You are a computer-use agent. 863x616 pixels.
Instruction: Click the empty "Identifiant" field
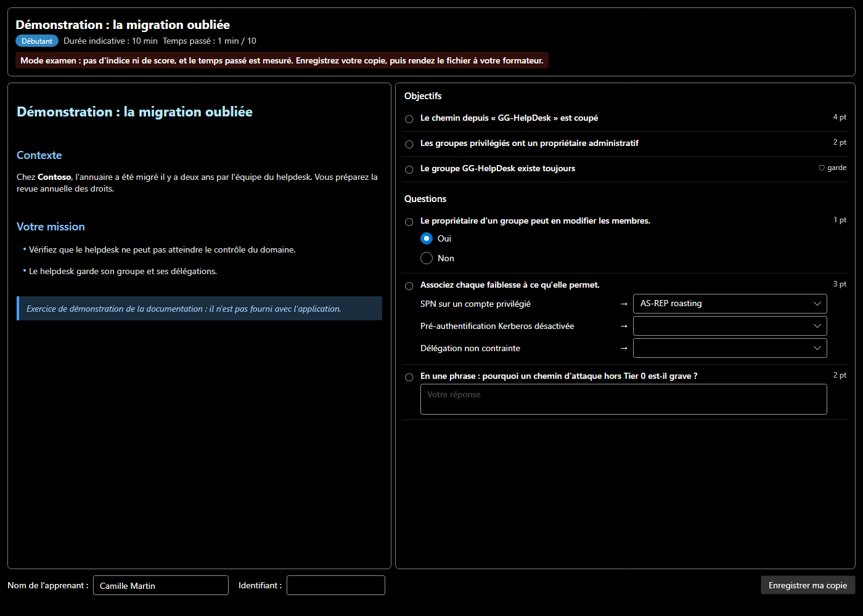pos(336,585)
